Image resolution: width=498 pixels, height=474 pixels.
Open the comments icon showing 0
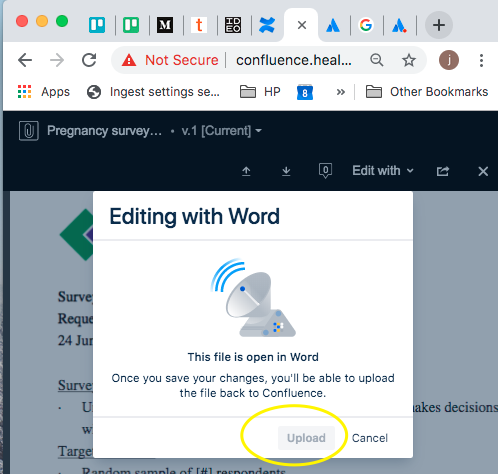[x=325, y=171]
